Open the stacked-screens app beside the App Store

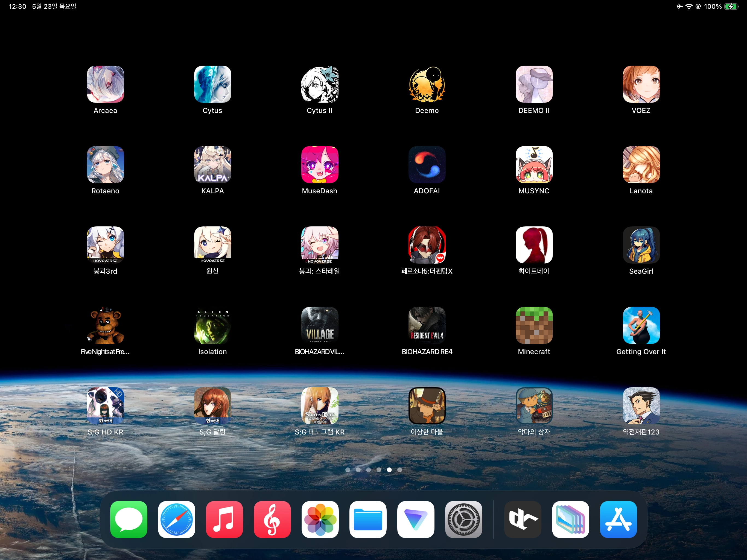(x=571, y=520)
